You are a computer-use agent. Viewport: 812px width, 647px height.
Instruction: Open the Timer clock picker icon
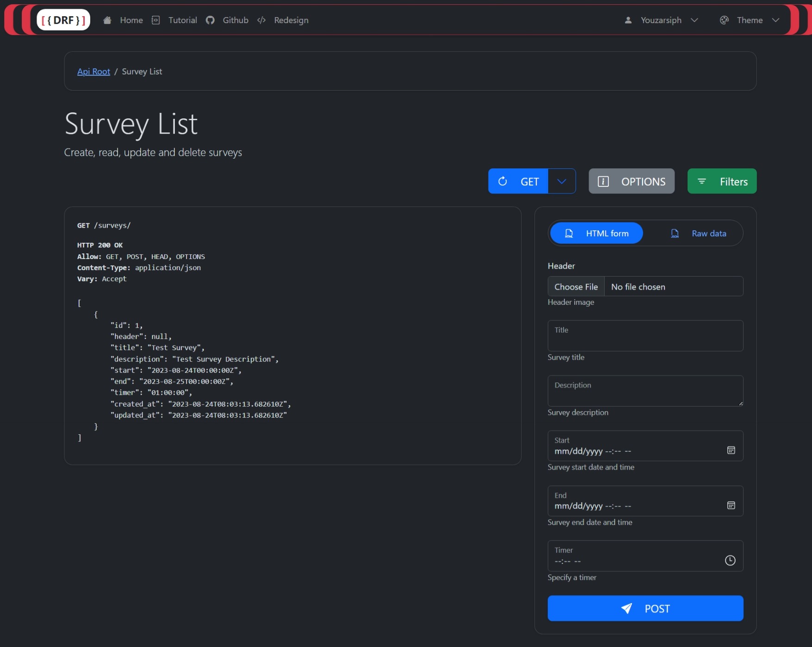(730, 561)
